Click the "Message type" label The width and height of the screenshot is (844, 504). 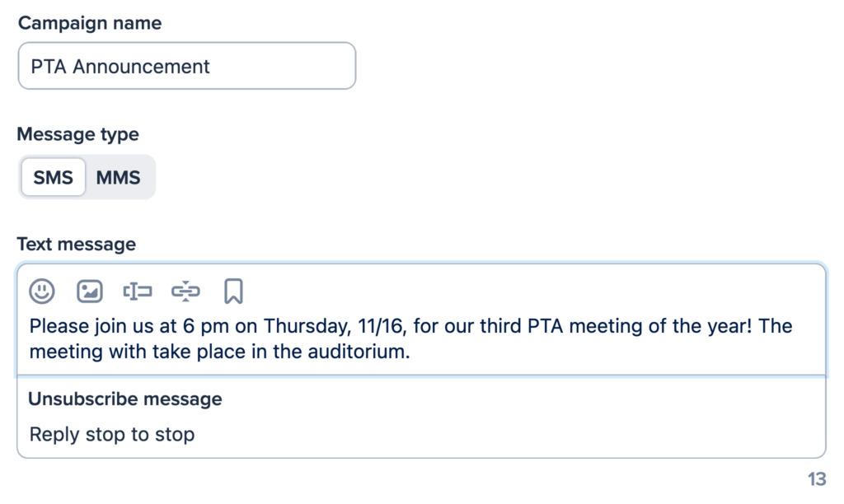pyautogui.click(x=78, y=134)
